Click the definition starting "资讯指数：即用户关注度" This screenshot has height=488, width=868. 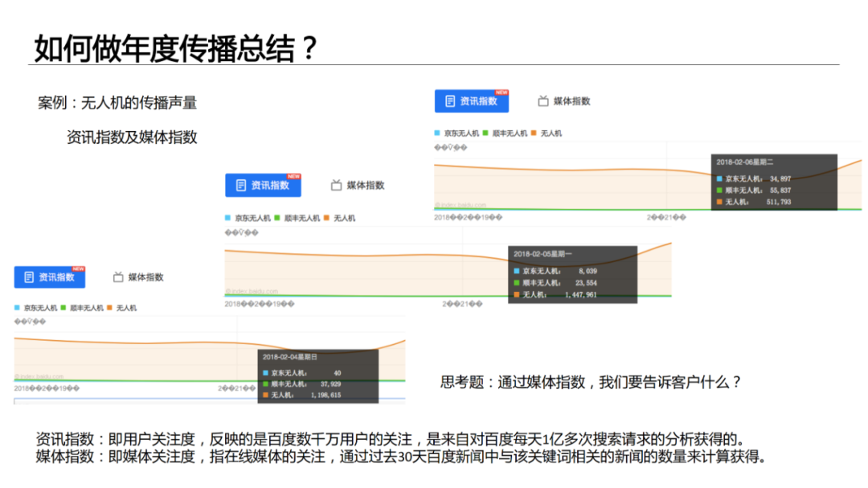(x=391, y=439)
